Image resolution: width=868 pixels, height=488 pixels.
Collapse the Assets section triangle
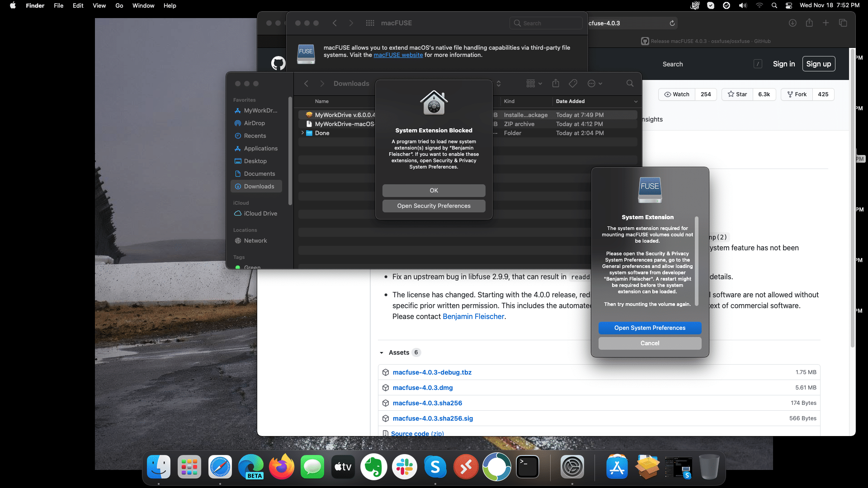[382, 352]
